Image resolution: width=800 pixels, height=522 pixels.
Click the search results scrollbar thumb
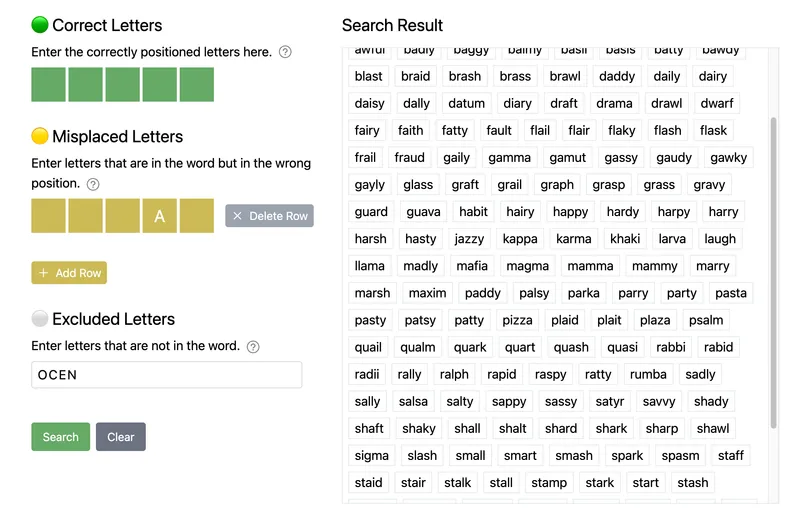[773, 273]
